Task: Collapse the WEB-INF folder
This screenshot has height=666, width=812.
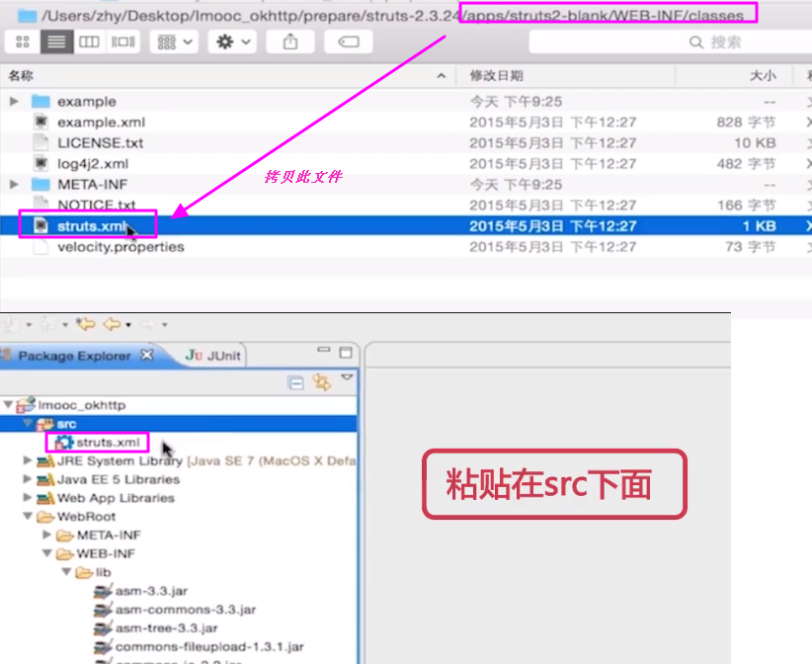Action: click(46, 553)
